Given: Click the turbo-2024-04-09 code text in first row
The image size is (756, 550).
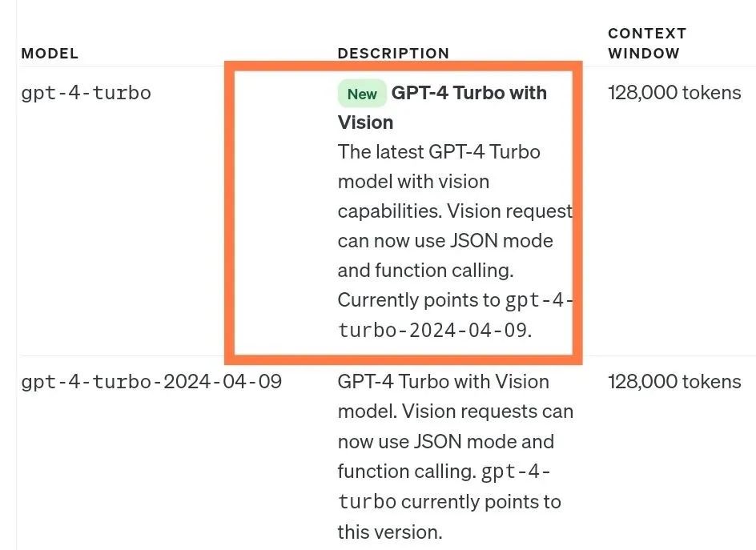Looking at the screenshot, I should [x=433, y=330].
